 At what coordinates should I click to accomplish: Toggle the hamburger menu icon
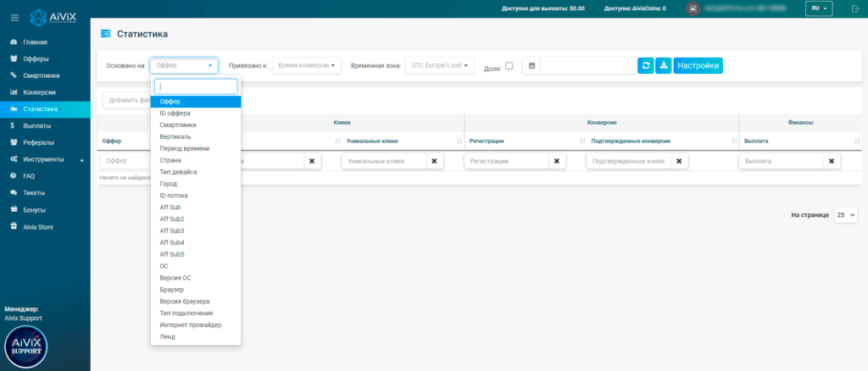15,18
